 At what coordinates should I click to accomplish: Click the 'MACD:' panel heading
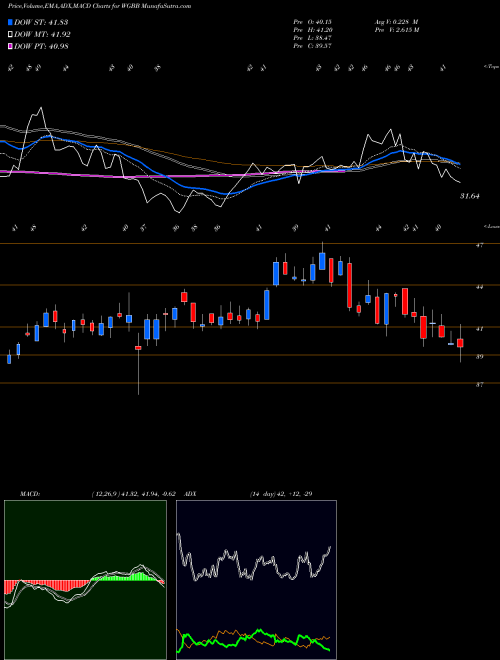pyautogui.click(x=30, y=494)
